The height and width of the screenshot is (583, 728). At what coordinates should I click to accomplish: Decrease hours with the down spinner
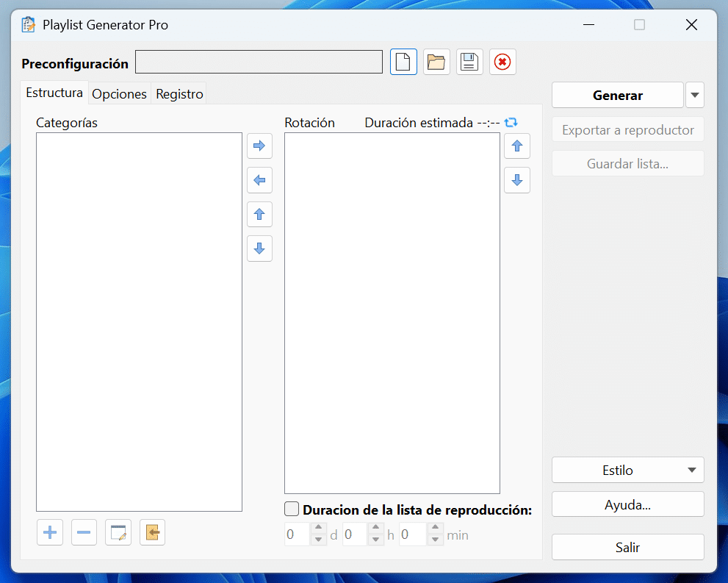[x=376, y=540]
